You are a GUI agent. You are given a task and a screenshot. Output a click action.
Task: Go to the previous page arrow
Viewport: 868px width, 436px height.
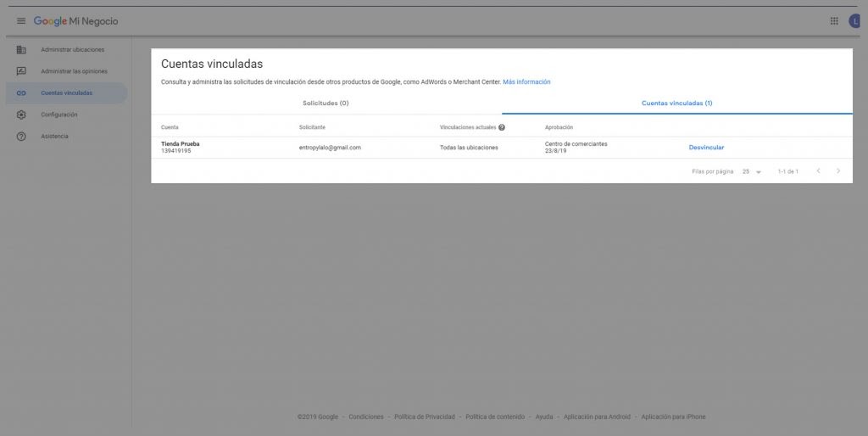(818, 171)
